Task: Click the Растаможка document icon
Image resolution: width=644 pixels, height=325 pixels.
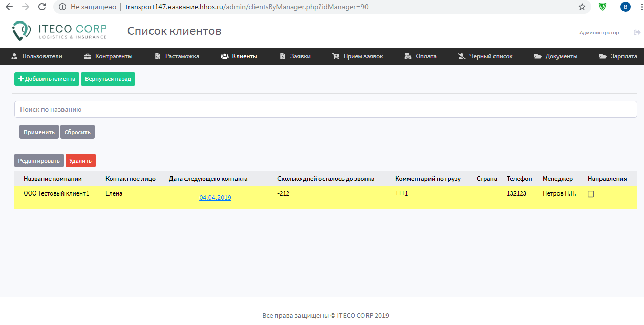Action: coord(158,56)
